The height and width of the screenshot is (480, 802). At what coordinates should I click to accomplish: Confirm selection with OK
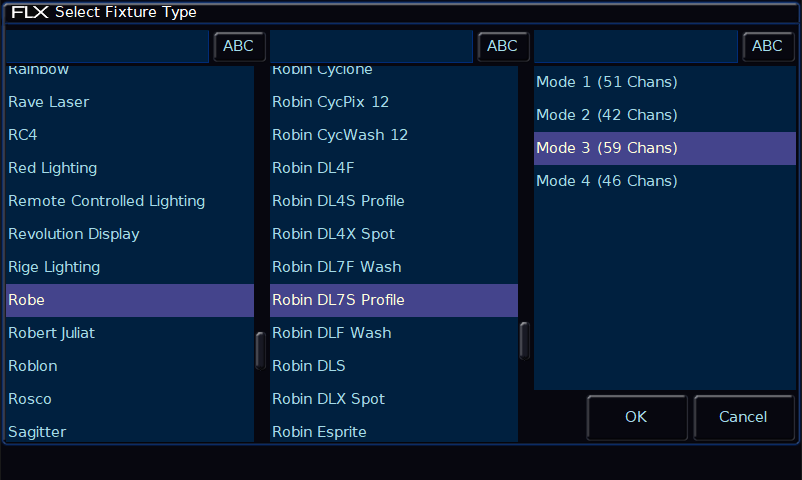(x=637, y=417)
